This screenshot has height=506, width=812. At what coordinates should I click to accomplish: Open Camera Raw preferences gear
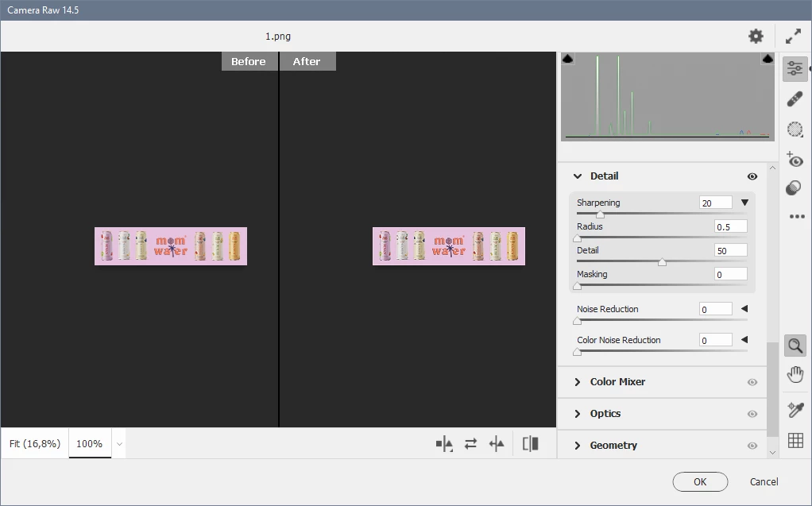756,37
